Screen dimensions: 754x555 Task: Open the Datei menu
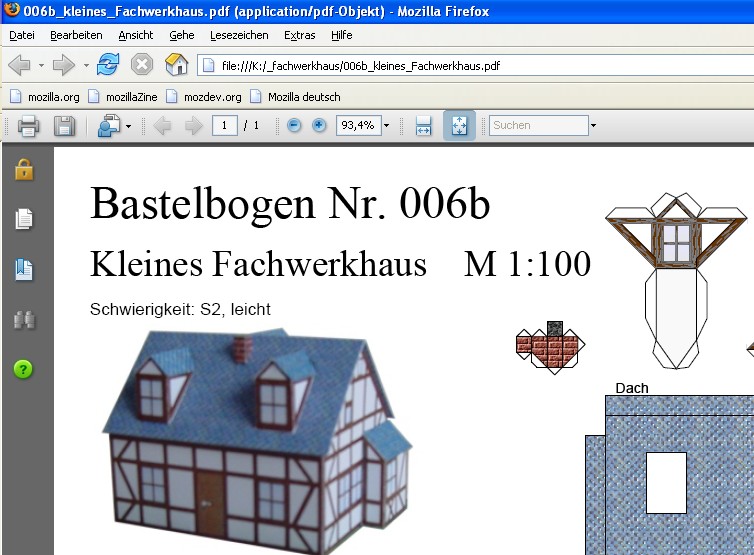pos(22,35)
